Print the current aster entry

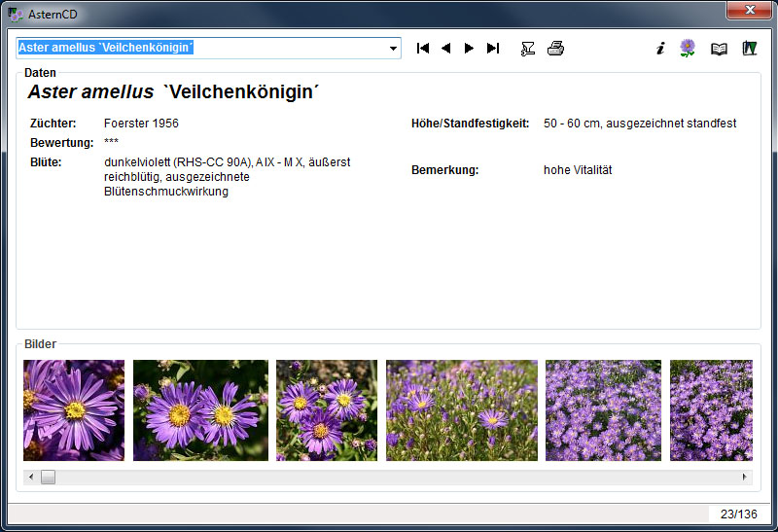555,49
